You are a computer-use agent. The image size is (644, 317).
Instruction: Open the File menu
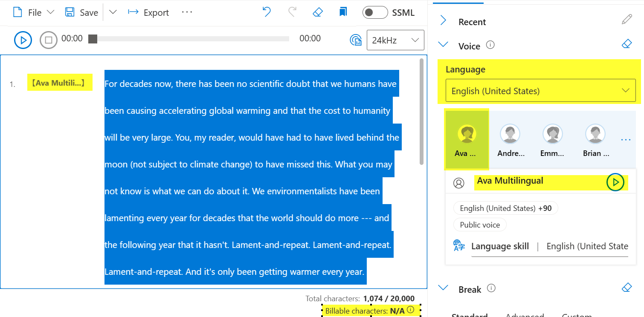click(x=34, y=12)
